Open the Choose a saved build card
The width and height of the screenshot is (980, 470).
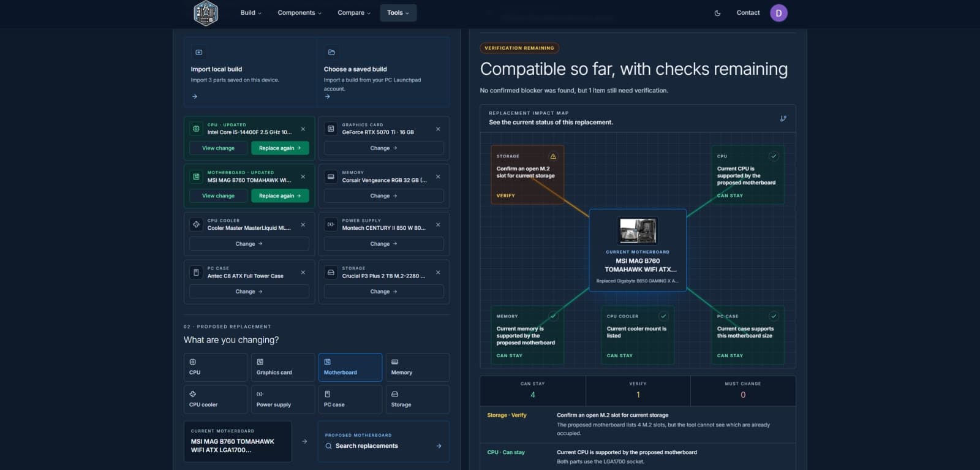(x=383, y=72)
